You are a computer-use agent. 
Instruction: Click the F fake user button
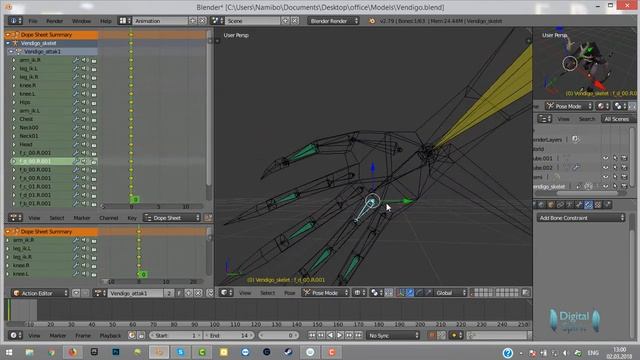point(179,293)
